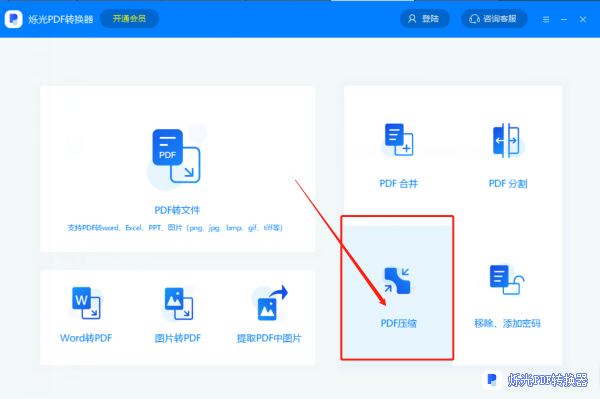Click the app logo in title bar
600x399 pixels.
tap(14, 19)
